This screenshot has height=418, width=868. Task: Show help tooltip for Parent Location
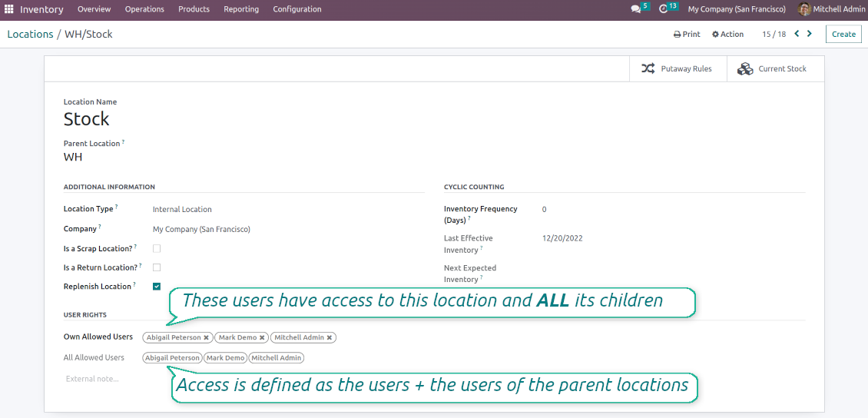(123, 141)
